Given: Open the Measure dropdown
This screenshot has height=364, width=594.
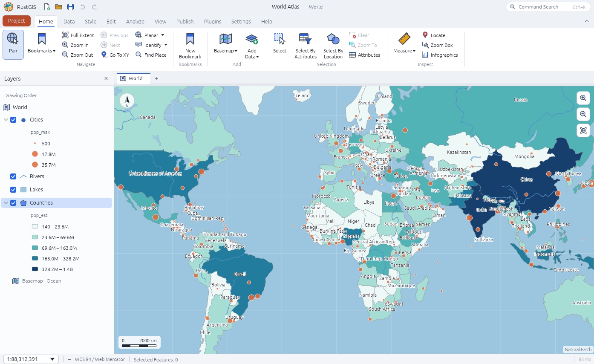Looking at the screenshot, I should (x=404, y=43).
